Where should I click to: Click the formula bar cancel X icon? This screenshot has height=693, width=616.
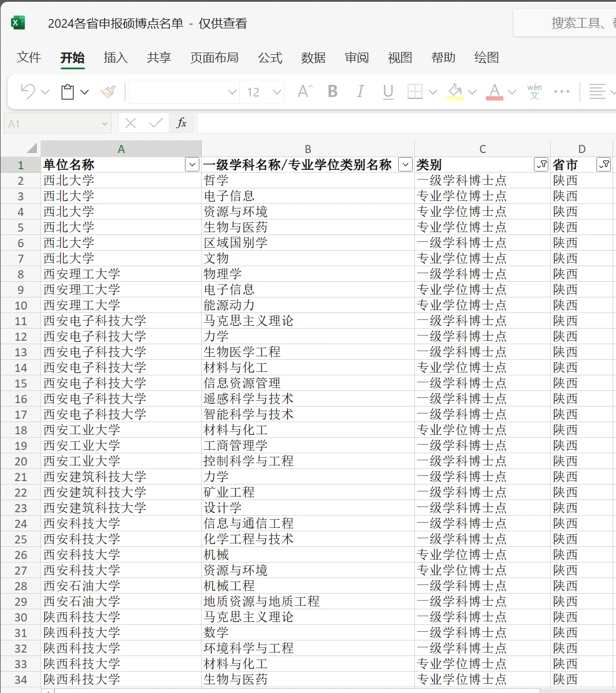click(131, 123)
